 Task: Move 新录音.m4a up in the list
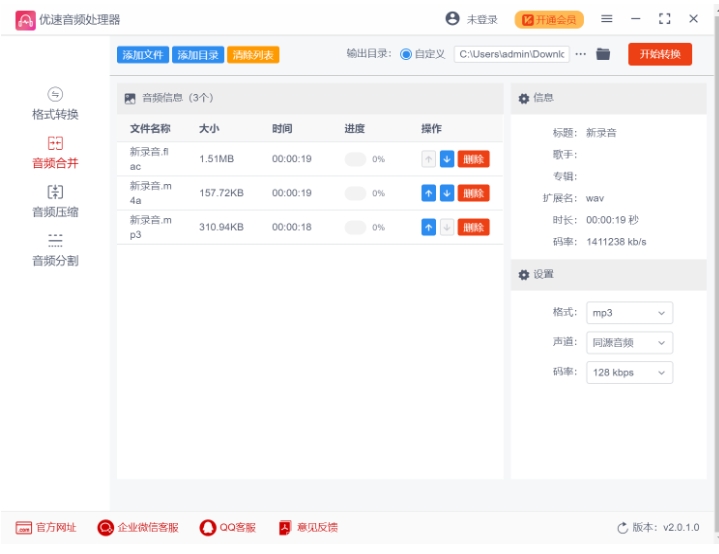[x=428, y=193]
